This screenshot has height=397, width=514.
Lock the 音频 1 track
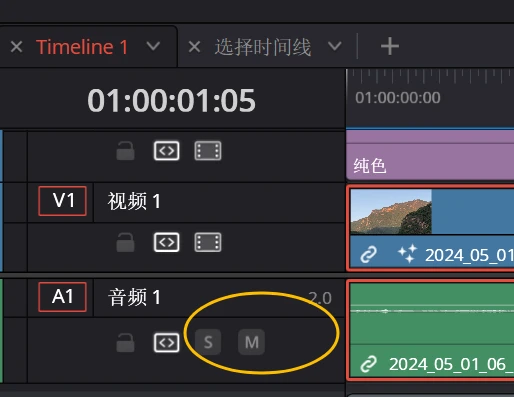pyautogui.click(x=125, y=343)
